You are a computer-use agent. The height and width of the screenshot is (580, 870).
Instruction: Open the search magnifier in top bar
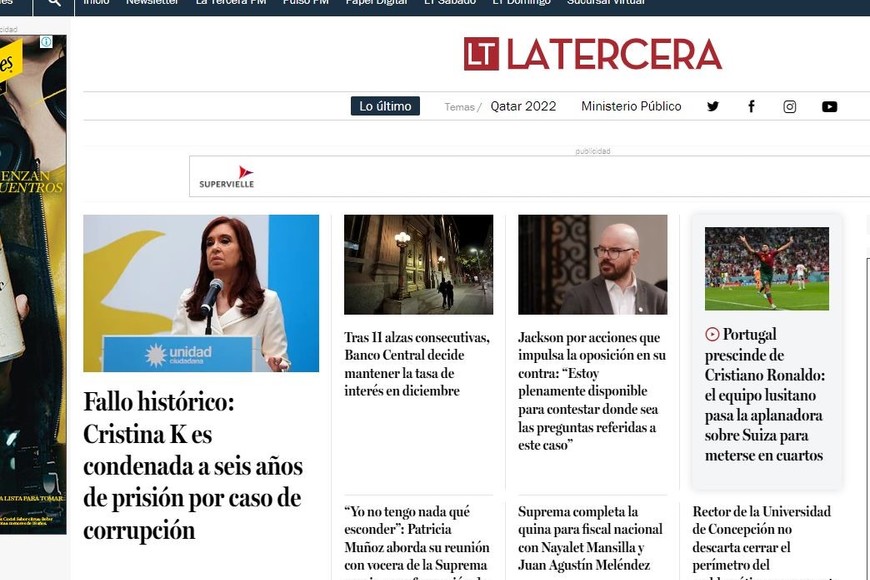pos(54,3)
